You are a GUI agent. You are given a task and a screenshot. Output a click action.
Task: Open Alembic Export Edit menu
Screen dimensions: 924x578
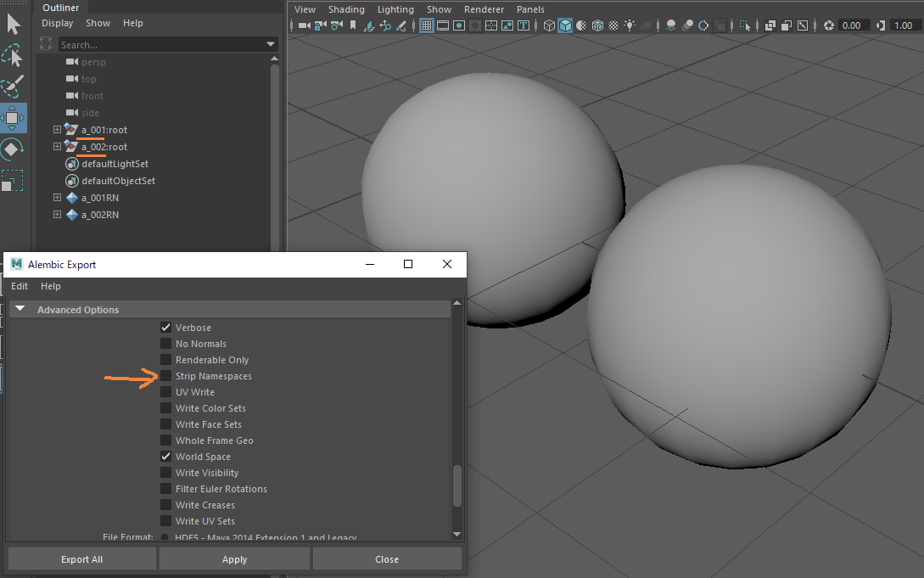20,286
